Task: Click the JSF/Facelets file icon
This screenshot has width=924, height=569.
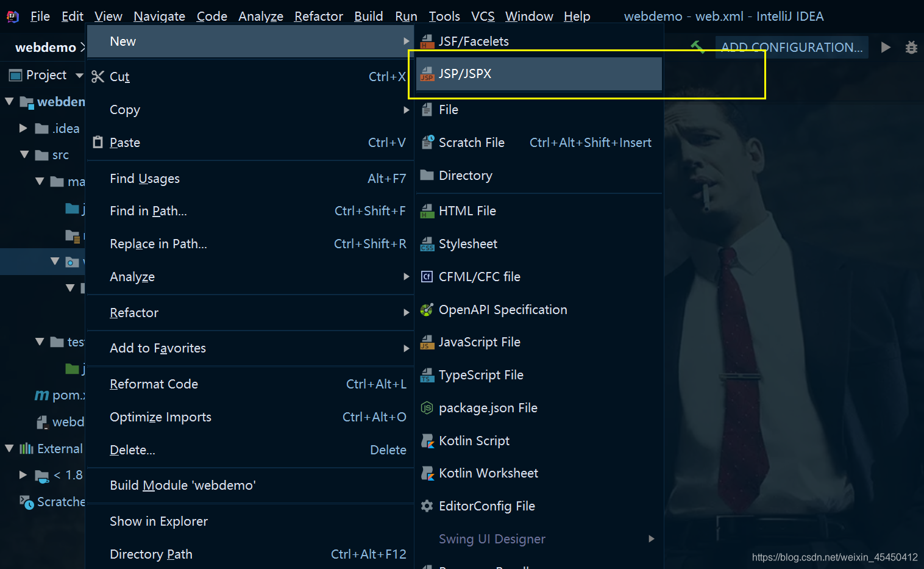Action: [427, 41]
